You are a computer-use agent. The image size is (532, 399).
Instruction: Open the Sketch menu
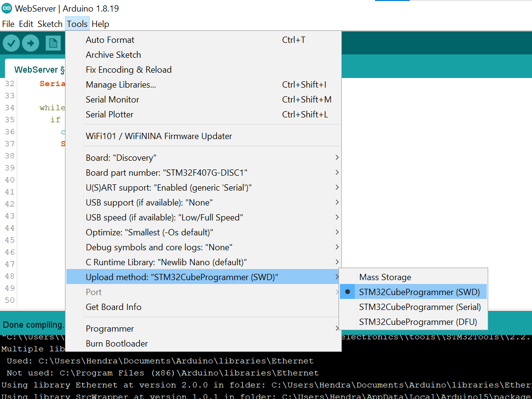pos(50,24)
